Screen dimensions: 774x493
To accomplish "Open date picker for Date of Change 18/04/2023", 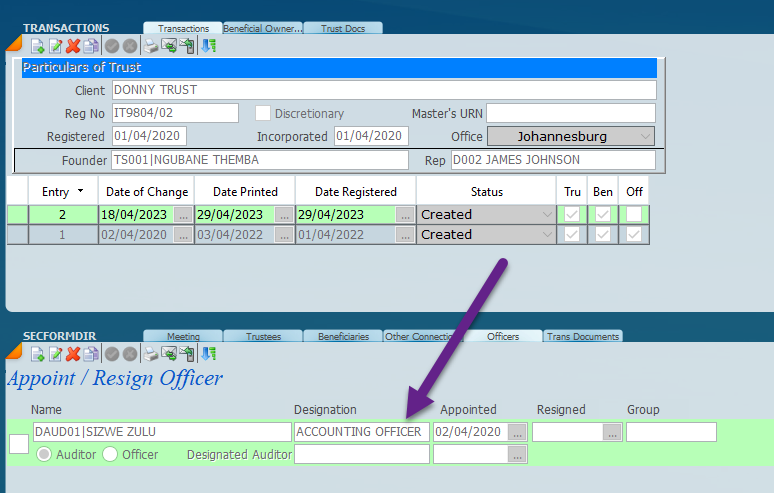I will [182, 214].
